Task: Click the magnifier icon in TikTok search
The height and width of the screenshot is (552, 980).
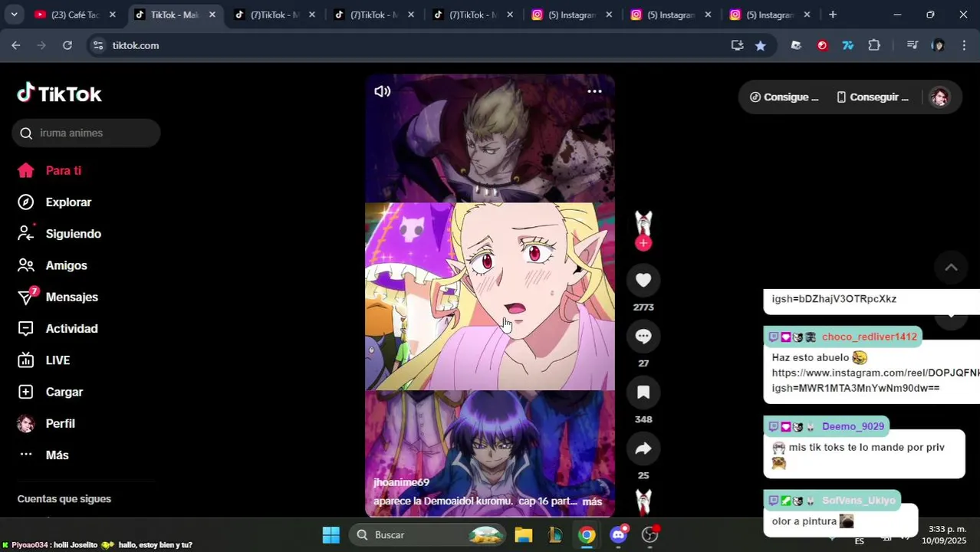Action: coord(26,133)
